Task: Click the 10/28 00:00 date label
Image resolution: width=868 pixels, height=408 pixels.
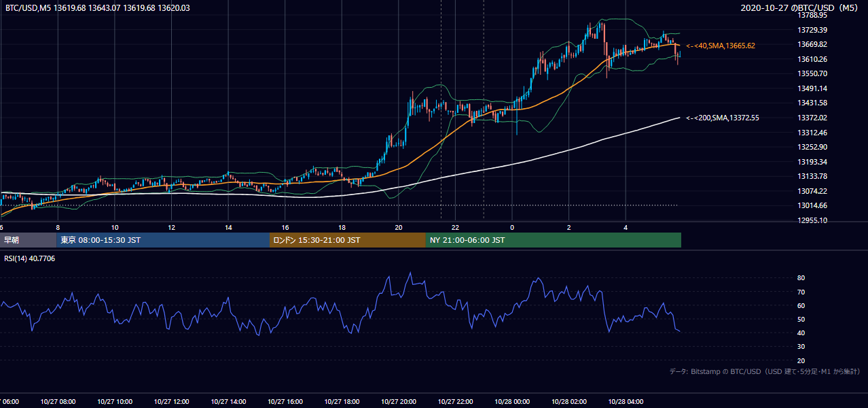Action: click(512, 402)
